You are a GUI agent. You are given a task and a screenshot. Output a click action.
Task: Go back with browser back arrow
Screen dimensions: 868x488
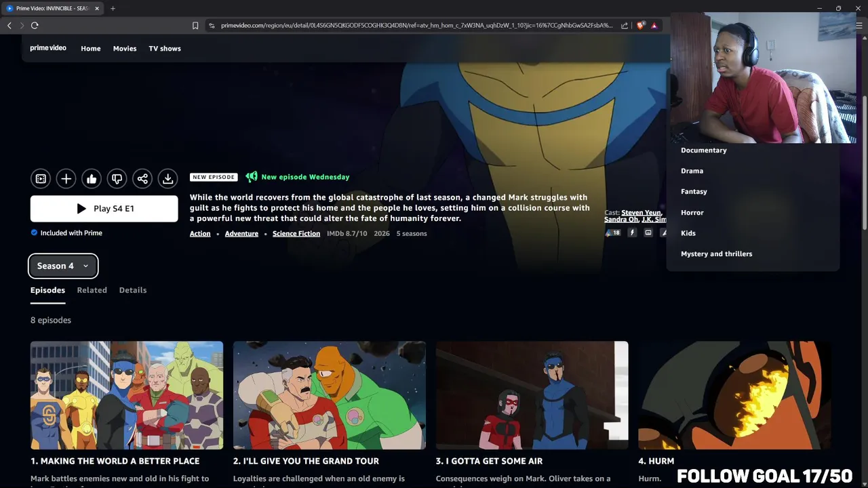[9, 25]
